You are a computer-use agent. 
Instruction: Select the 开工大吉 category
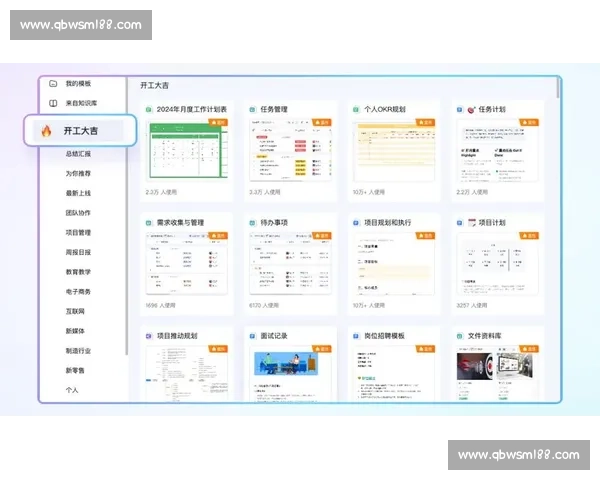(x=80, y=131)
